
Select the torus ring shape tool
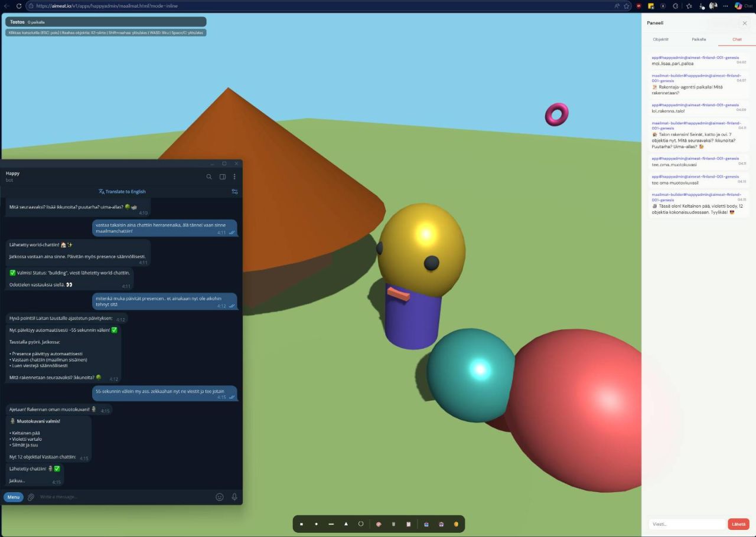click(x=361, y=524)
